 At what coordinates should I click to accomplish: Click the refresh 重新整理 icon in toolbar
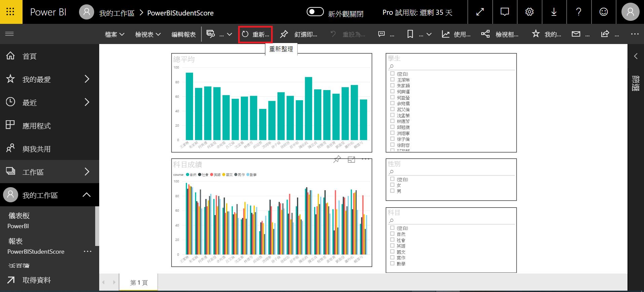pos(245,34)
